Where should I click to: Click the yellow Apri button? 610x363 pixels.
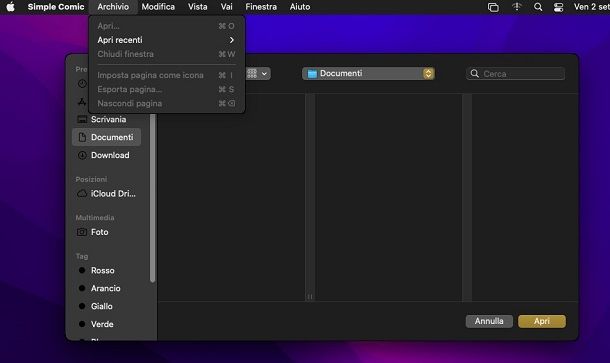pyautogui.click(x=542, y=321)
